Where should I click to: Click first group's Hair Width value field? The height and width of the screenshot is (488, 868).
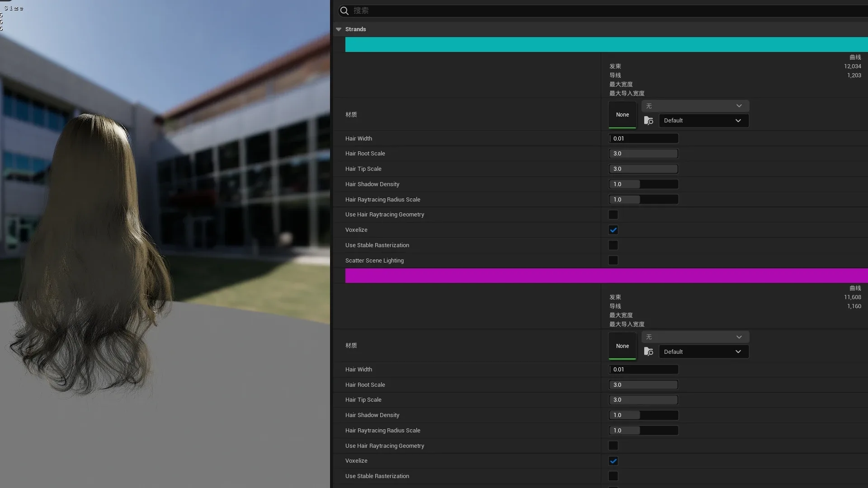[643, 139]
